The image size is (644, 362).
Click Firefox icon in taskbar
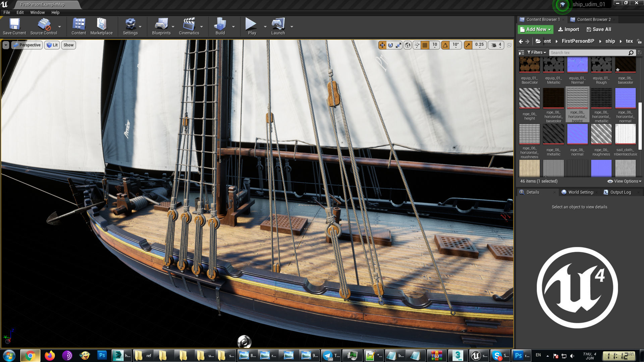50,355
